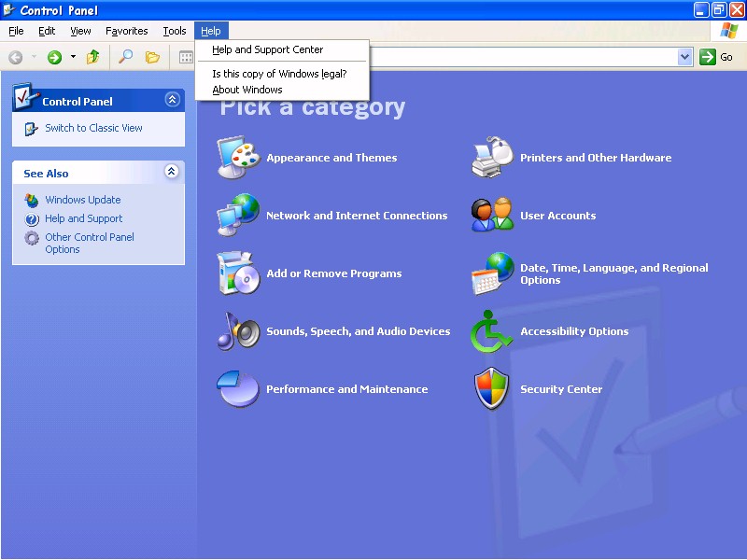Click the Back arrow toolbar button

16,58
